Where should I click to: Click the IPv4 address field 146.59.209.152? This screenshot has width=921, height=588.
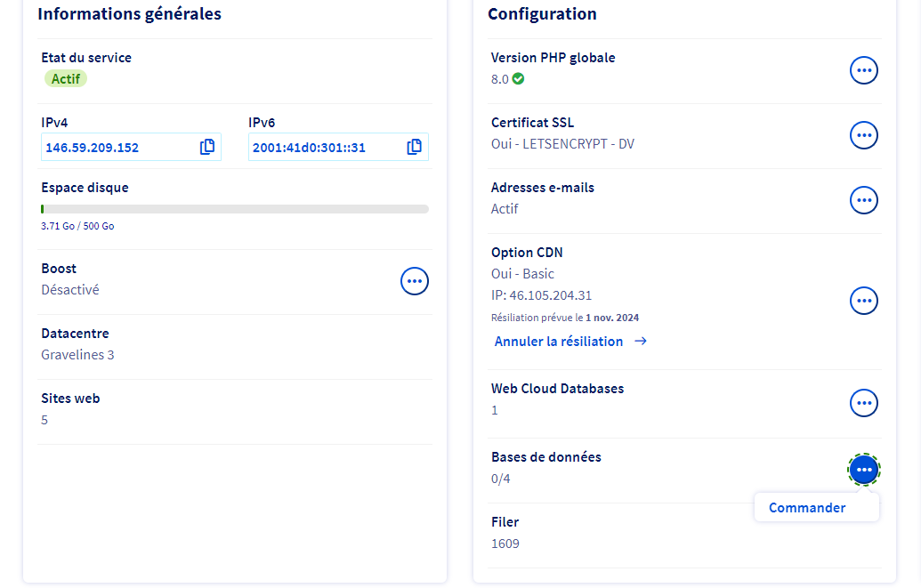tap(131, 147)
